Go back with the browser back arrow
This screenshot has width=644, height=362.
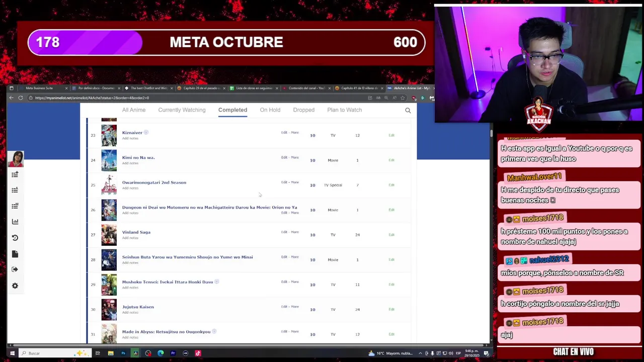click(x=11, y=98)
